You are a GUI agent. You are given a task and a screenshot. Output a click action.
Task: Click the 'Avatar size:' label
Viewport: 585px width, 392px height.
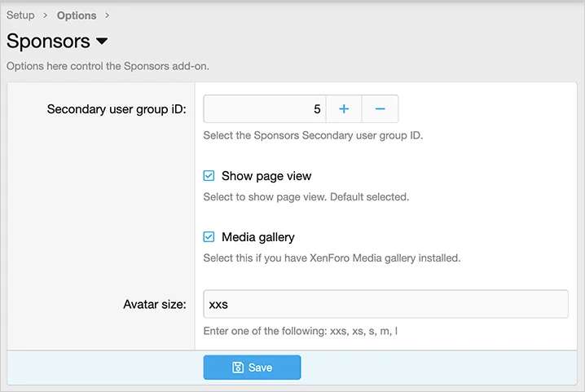point(155,304)
